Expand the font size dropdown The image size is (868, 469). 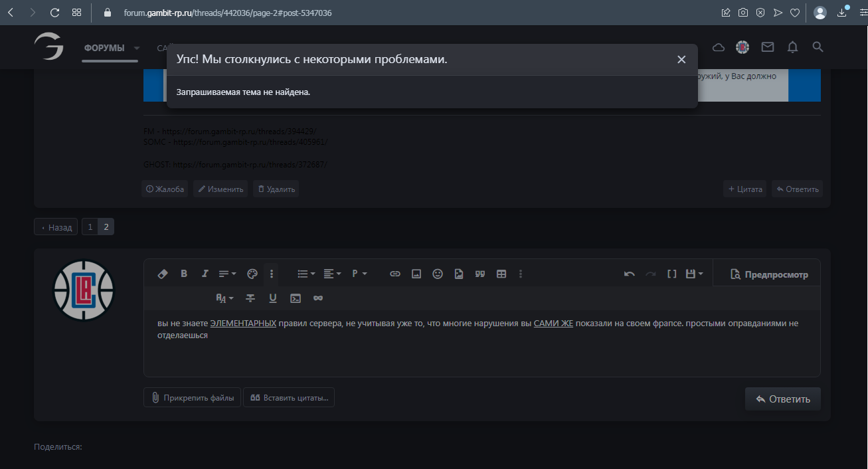tap(225, 298)
